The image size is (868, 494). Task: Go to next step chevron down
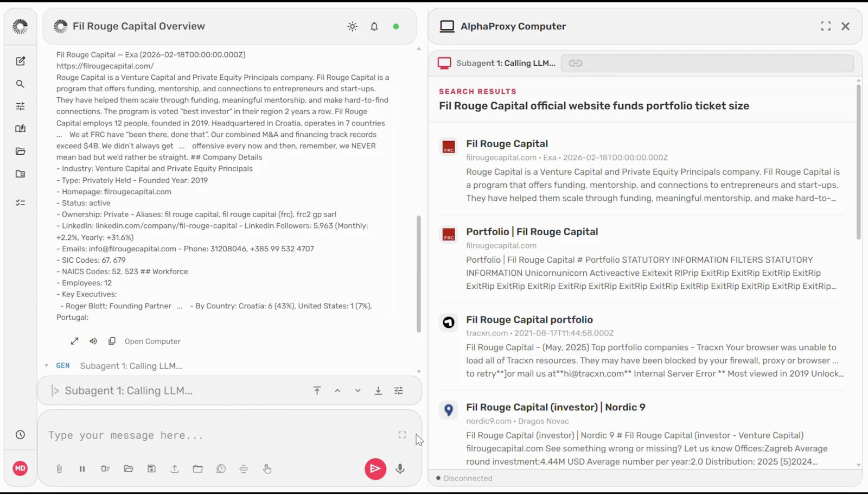pos(358,391)
